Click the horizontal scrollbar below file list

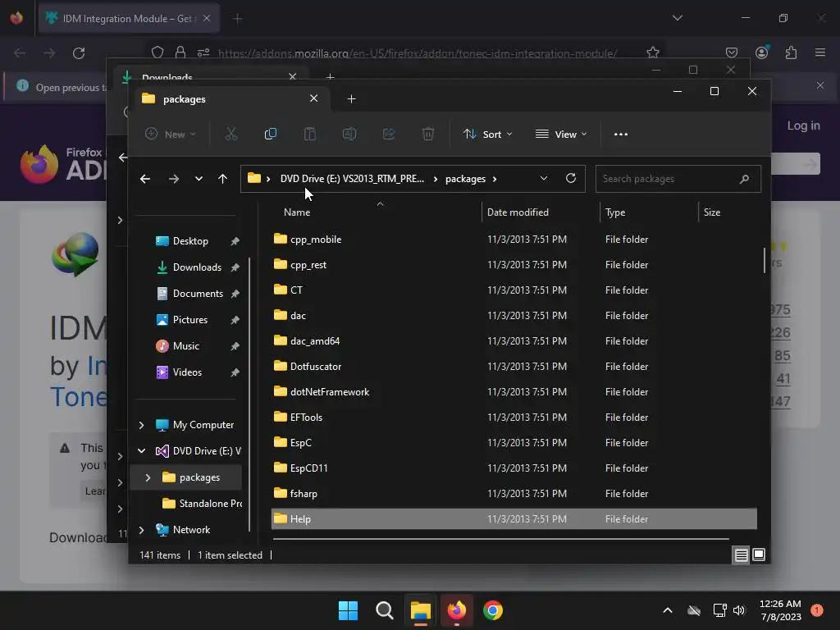[x=500, y=538]
